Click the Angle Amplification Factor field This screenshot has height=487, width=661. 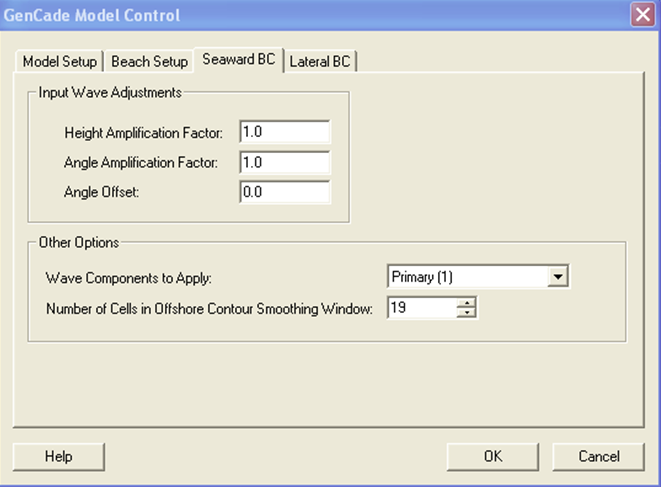(285, 162)
